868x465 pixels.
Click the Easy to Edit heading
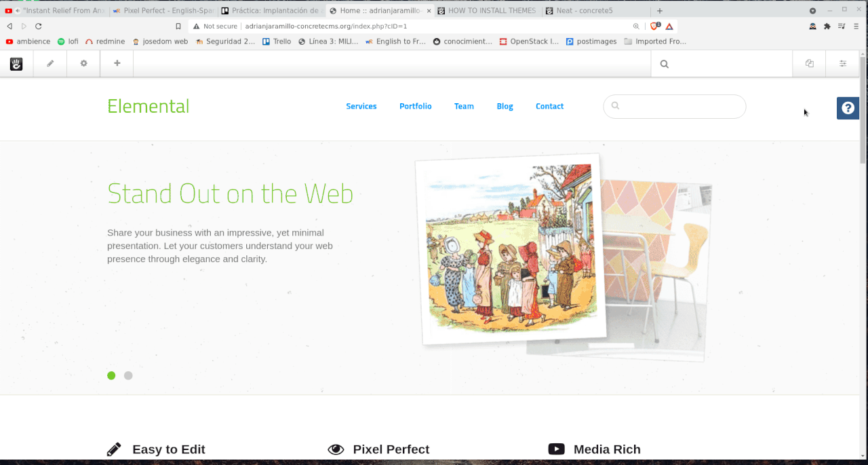(x=169, y=449)
